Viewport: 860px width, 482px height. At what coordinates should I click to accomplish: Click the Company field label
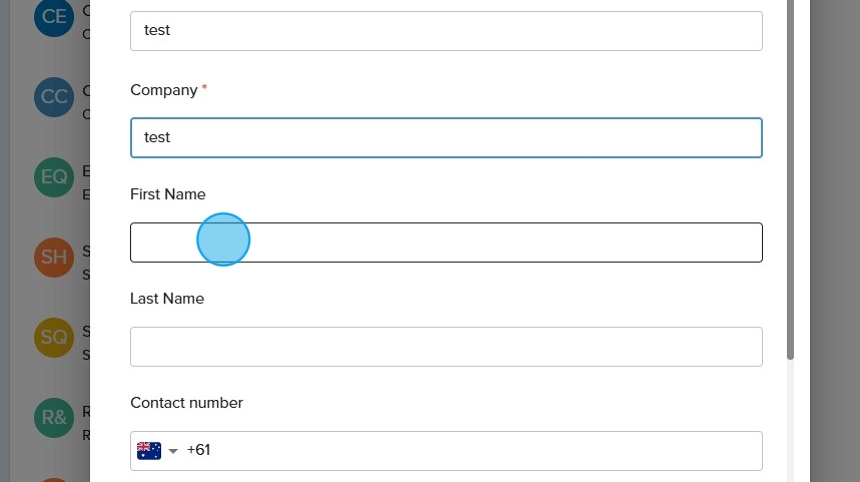click(x=164, y=90)
